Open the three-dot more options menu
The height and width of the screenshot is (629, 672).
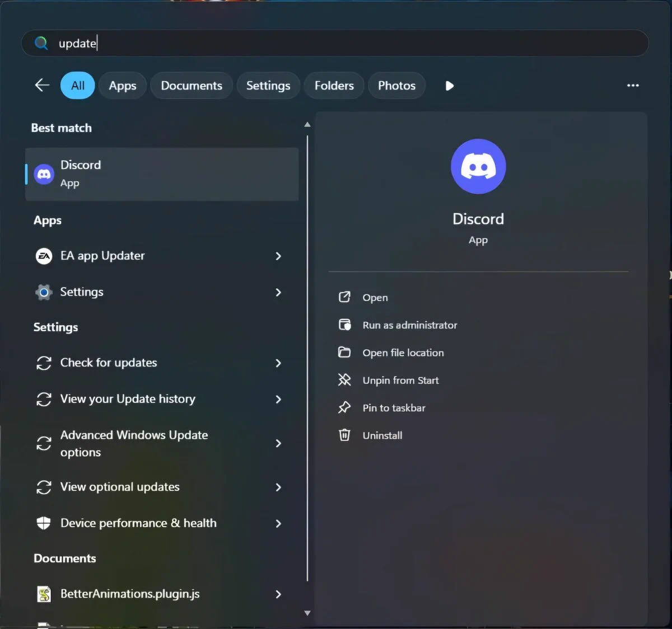click(x=633, y=86)
